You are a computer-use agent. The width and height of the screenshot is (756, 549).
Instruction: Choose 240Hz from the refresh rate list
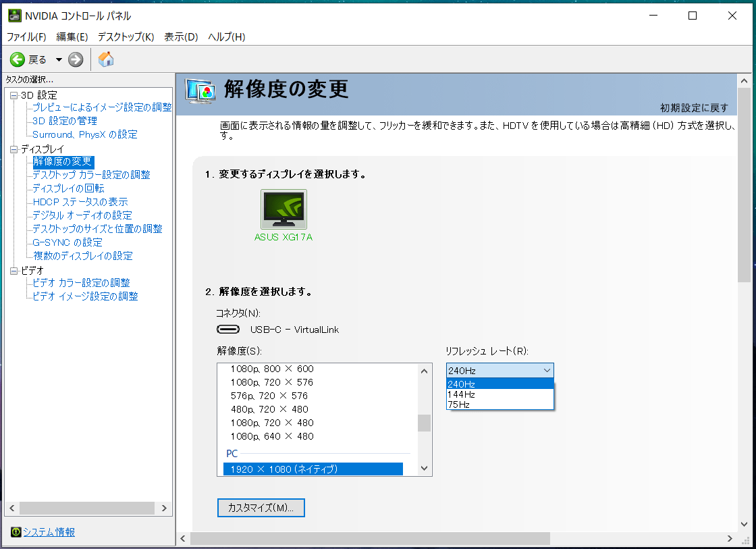point(500,384)
